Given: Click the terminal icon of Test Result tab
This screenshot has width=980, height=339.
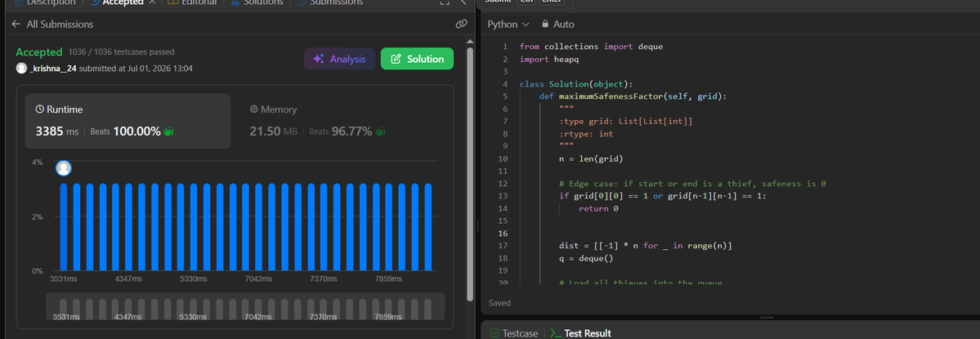Looking at the screenshot, I should point(555,333).
